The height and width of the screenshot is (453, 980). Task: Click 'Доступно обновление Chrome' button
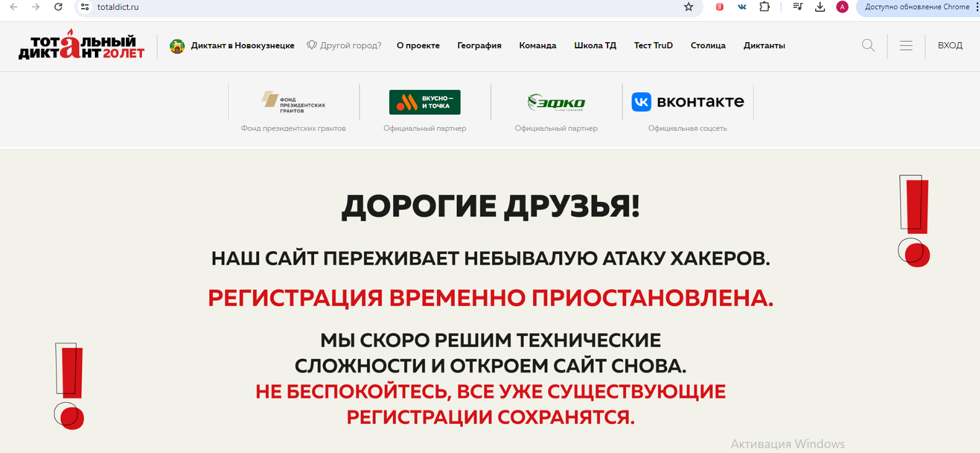(917, 7)
